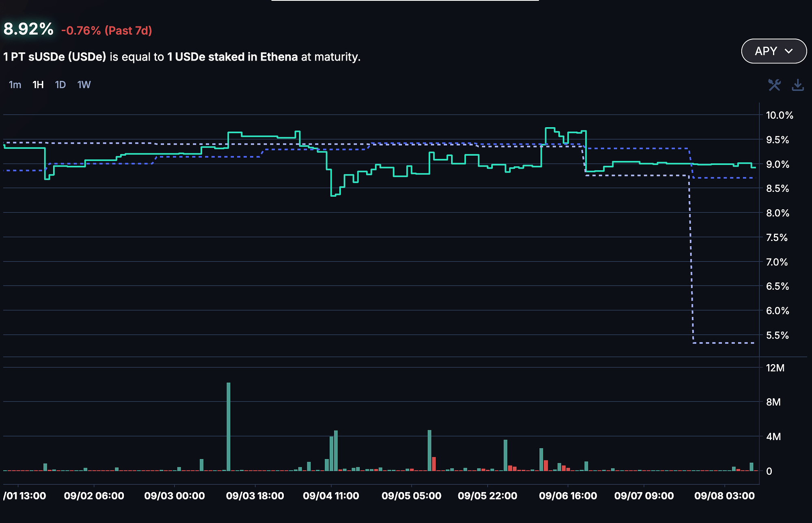Image resolution: width=812 pixels, height=523 pixels.
Task: Click the 5.5% y-axis label
Action: pos(777,336)
